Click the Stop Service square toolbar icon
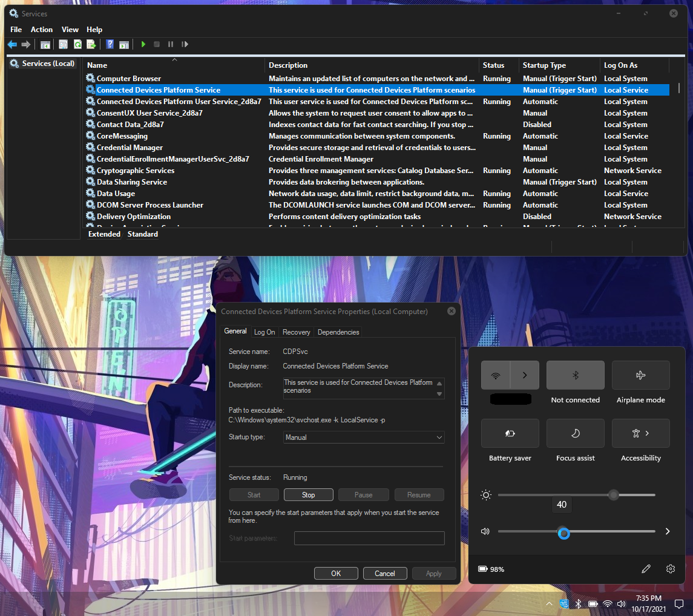This screenshot has height=616, width=693. tap(157, 44)
